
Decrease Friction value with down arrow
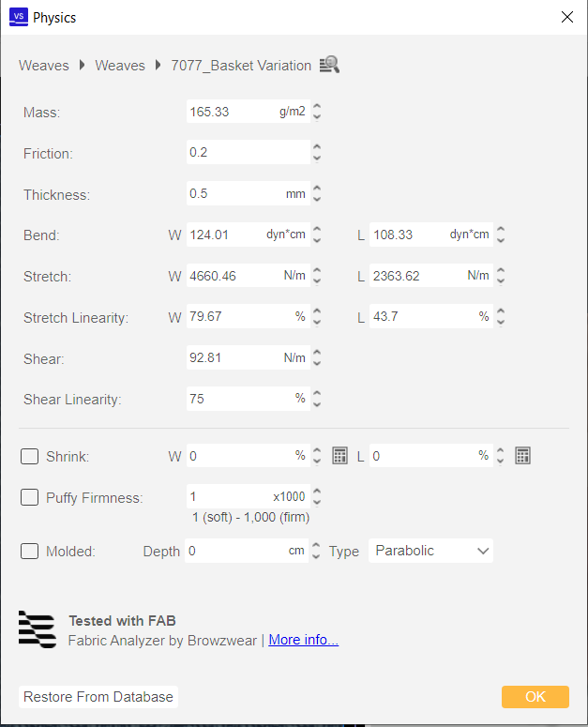[317, 159]
